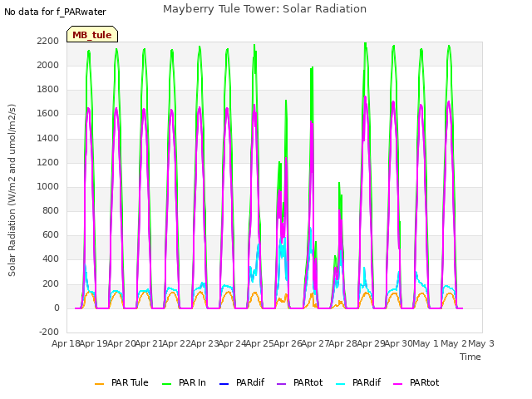Click the 1600 y-axis tick label
This screenshot has height=399, width=532.
point(48,114)
